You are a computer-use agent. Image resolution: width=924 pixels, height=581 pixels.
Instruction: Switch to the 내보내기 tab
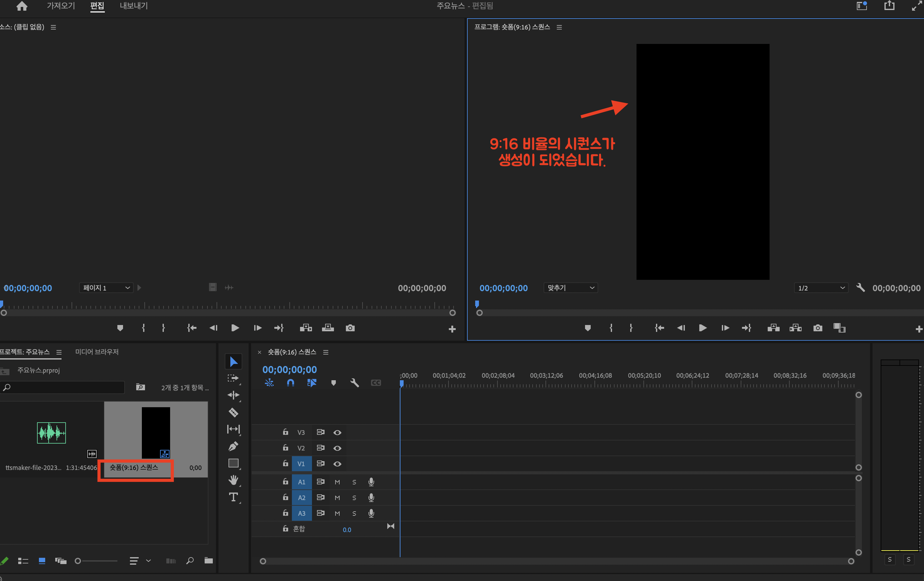(x=133, y=6)
